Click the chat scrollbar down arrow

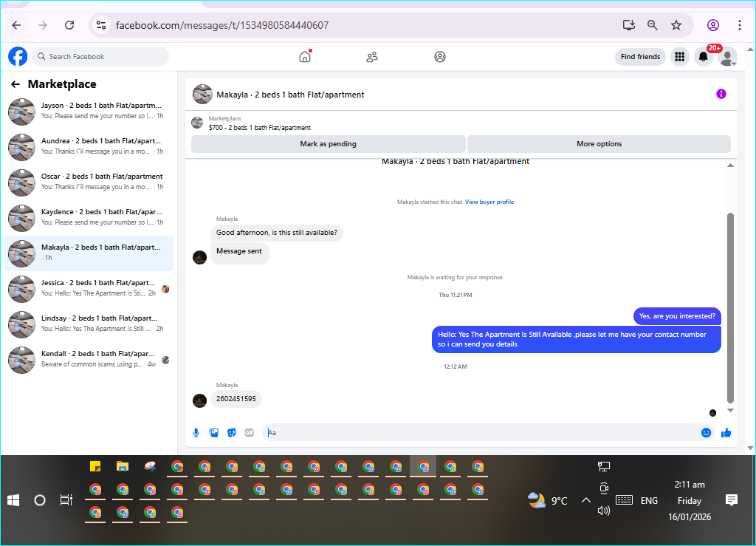pos(730,411)
